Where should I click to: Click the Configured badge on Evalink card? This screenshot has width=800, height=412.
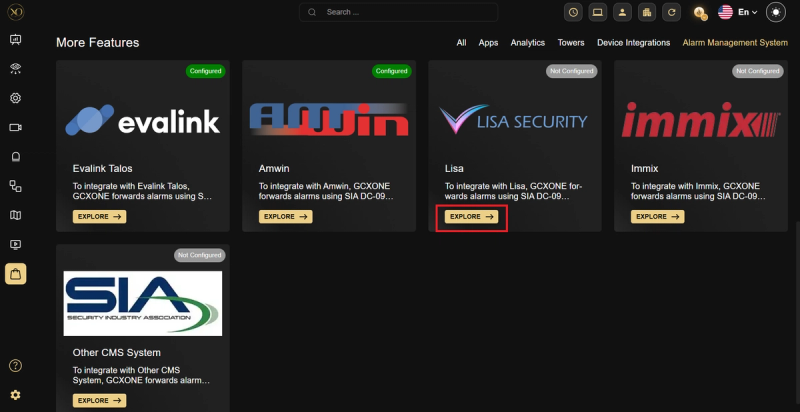click(x=206, y=71)
